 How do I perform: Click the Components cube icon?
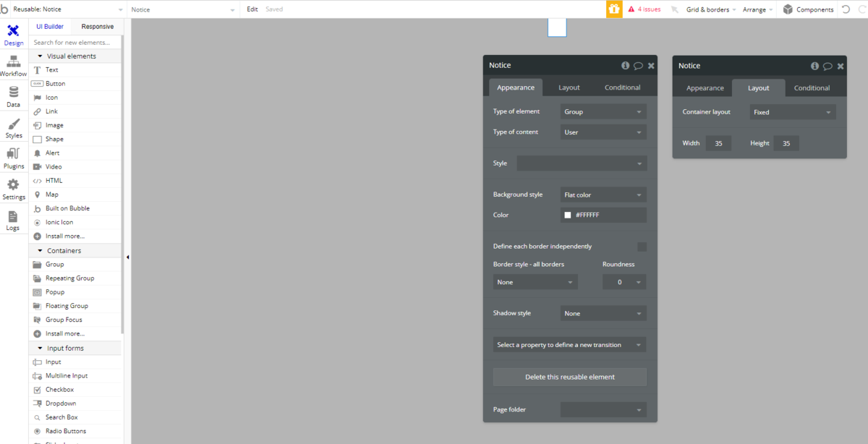coord(788,9)
